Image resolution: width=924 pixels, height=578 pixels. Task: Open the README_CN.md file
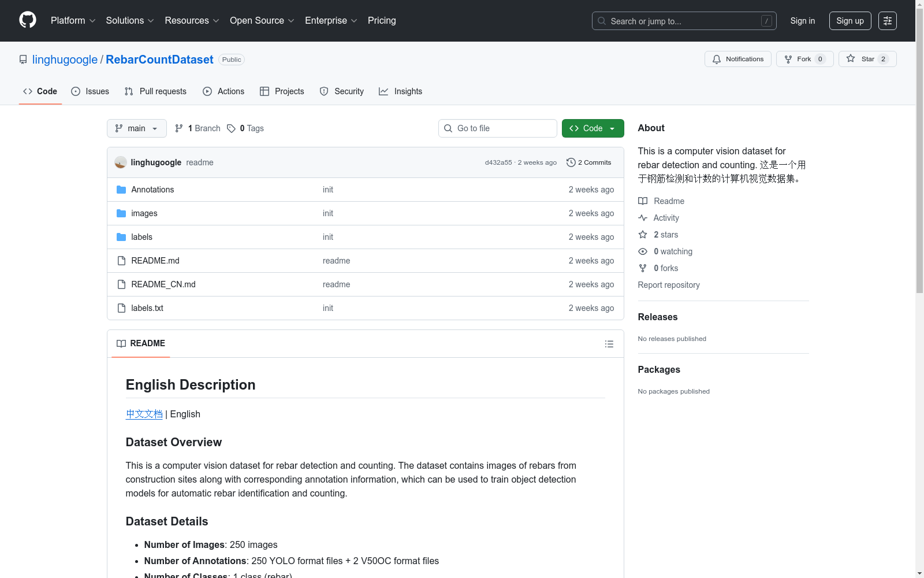click(163, 284)
